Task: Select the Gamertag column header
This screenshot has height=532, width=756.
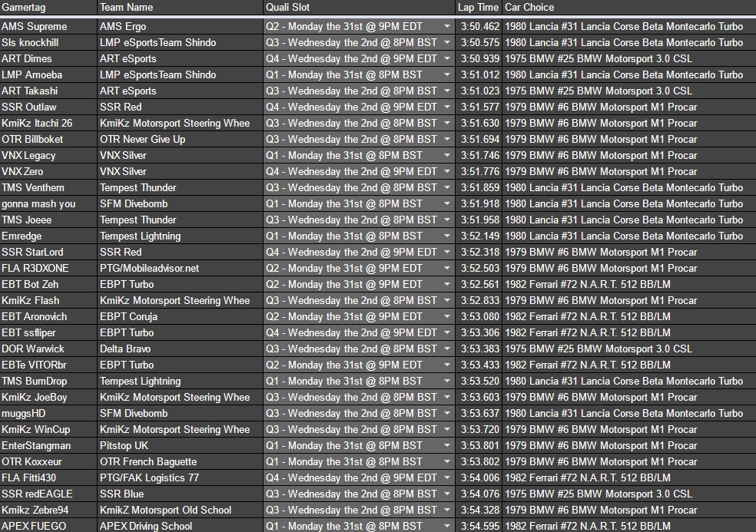Action: tap(48, 7)
